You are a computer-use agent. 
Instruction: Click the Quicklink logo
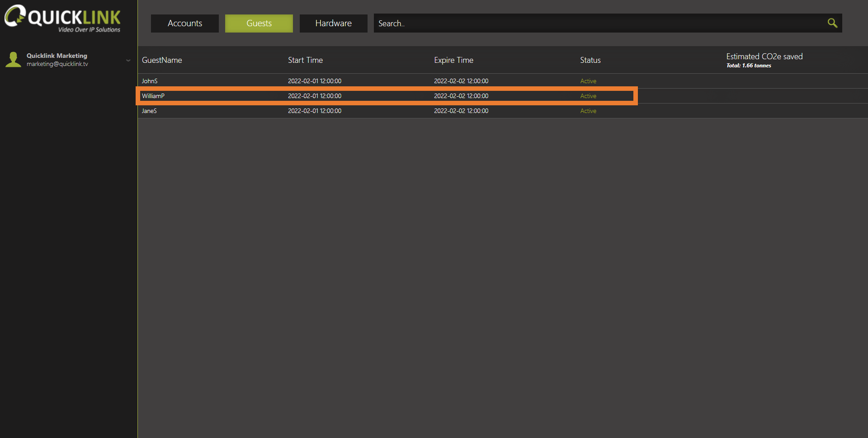(x=63, y=19)
